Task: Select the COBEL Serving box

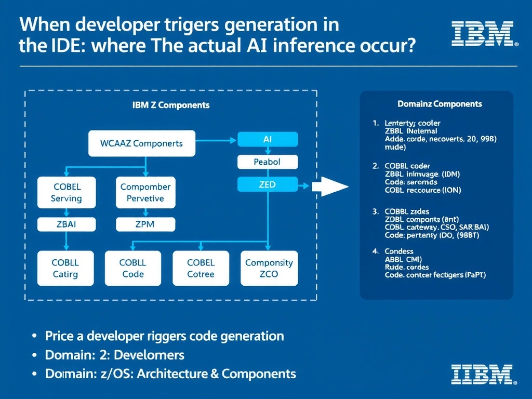Action: 66,192
